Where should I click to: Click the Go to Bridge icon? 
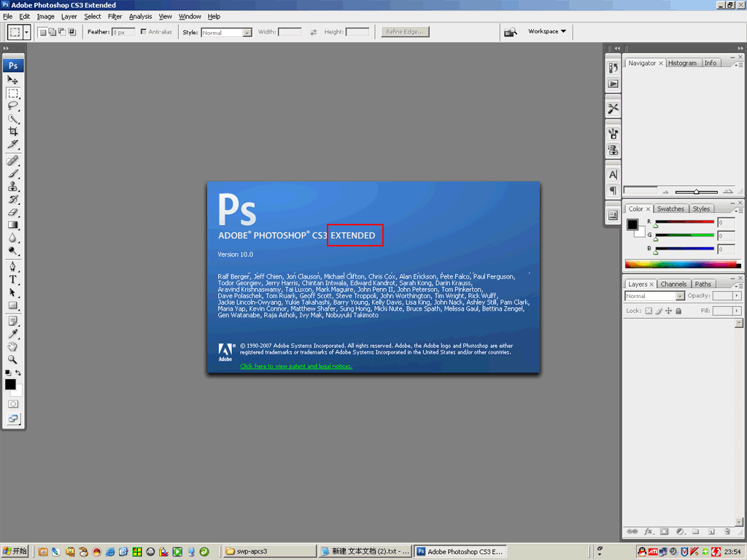(x=510, y=32)
